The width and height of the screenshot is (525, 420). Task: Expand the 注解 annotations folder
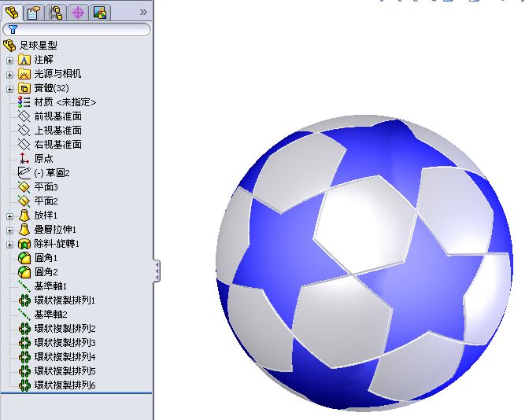9,61
